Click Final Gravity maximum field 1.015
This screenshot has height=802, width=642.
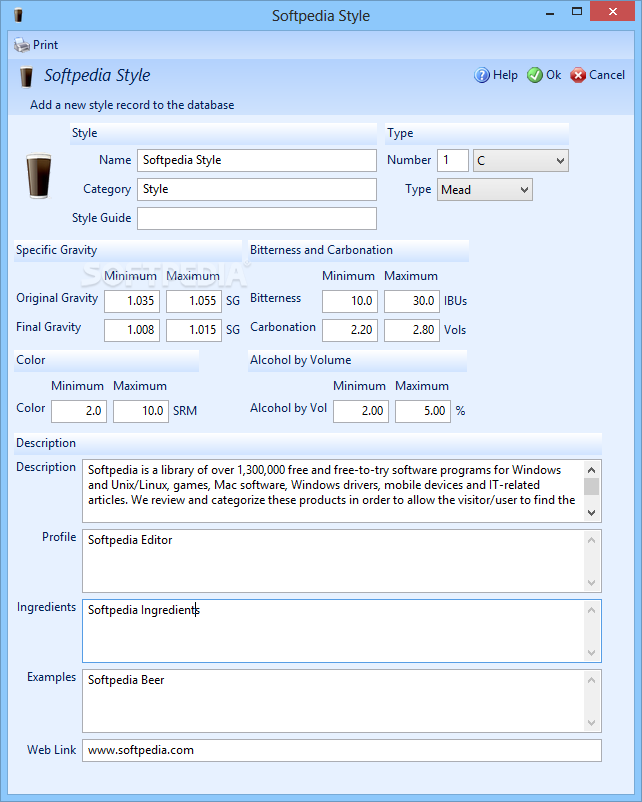point(194,330)
